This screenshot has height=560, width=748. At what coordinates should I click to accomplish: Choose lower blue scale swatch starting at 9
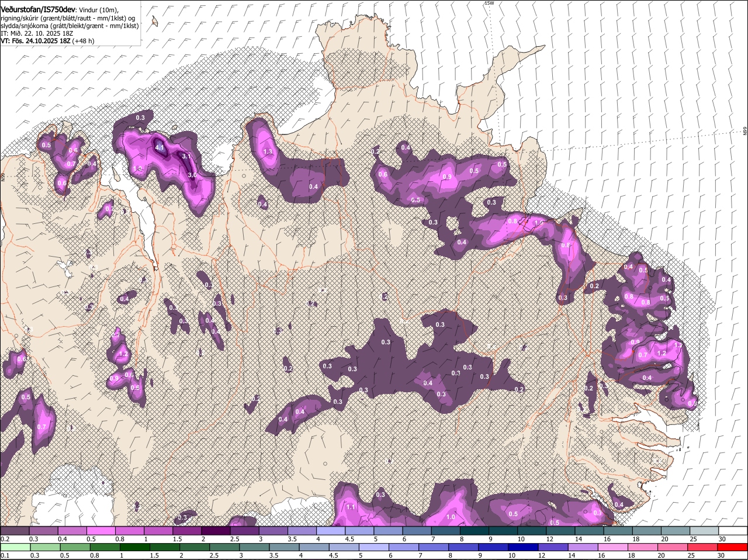pyautogui.click(x=493, y=547)
